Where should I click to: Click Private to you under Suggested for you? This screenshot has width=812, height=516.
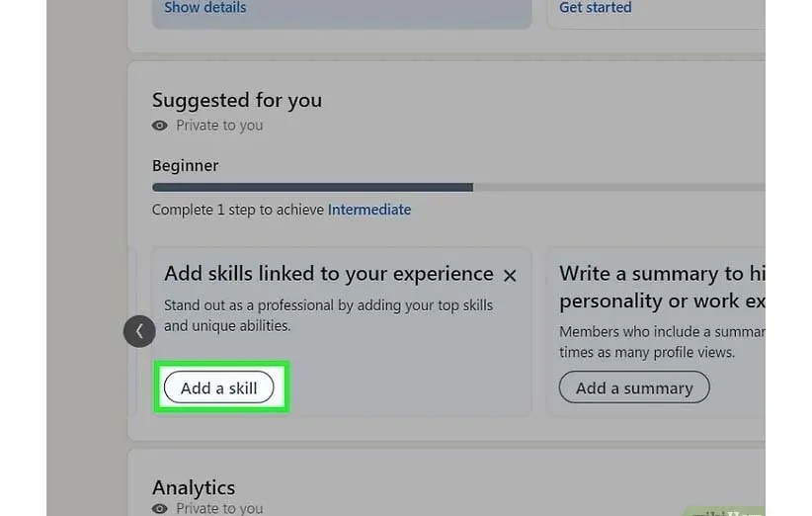(x=219, y=126)
